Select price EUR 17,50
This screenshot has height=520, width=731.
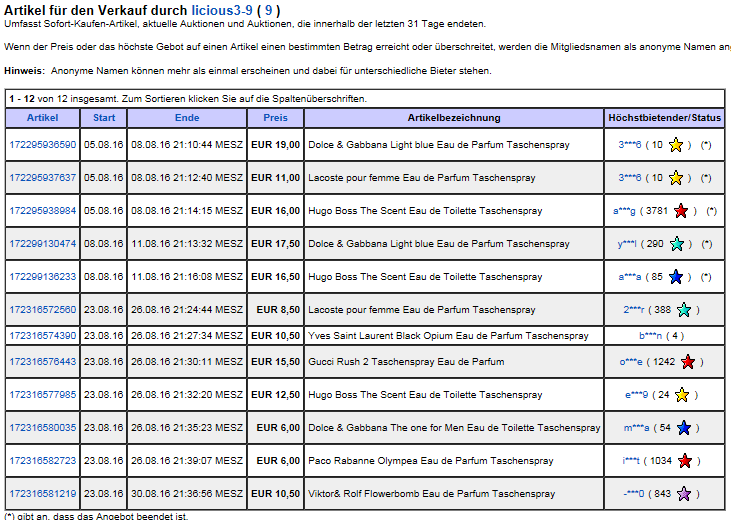[276, 244]
